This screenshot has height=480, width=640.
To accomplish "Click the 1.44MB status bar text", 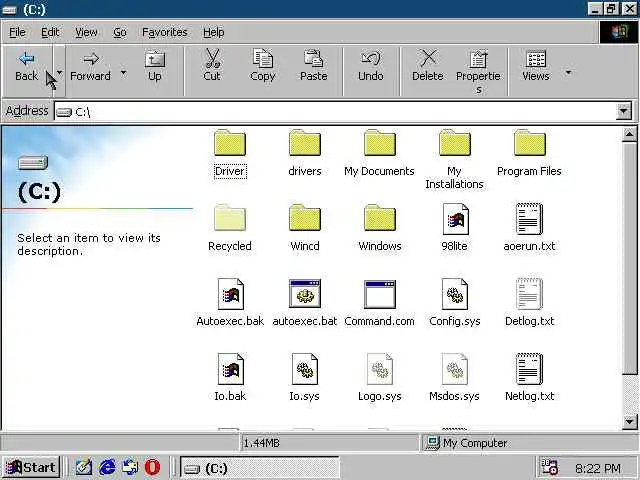I will [261, 443].
